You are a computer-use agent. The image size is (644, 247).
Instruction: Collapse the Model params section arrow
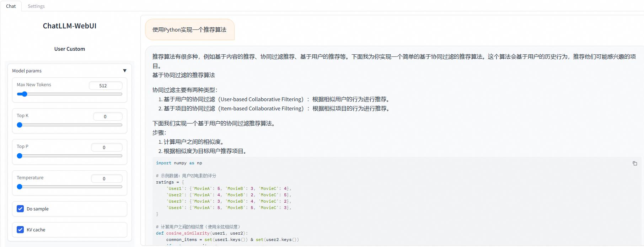pos(125,71)
